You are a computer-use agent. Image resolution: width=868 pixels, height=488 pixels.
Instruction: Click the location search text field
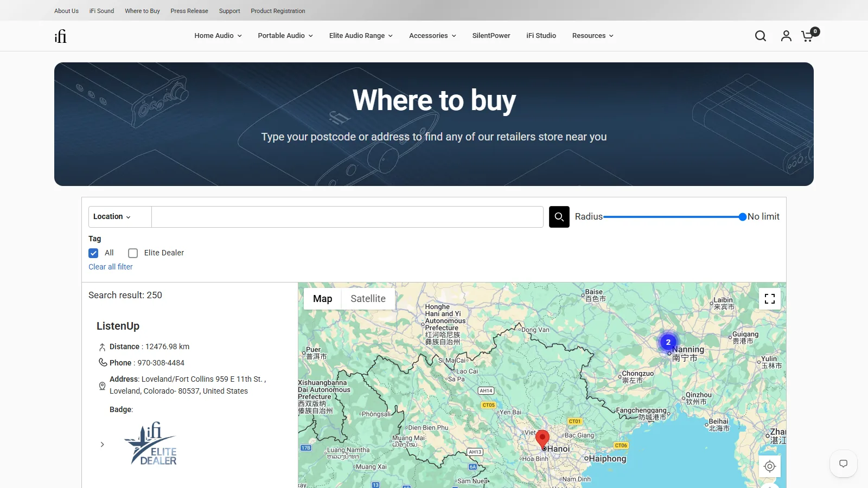[347, 217]
